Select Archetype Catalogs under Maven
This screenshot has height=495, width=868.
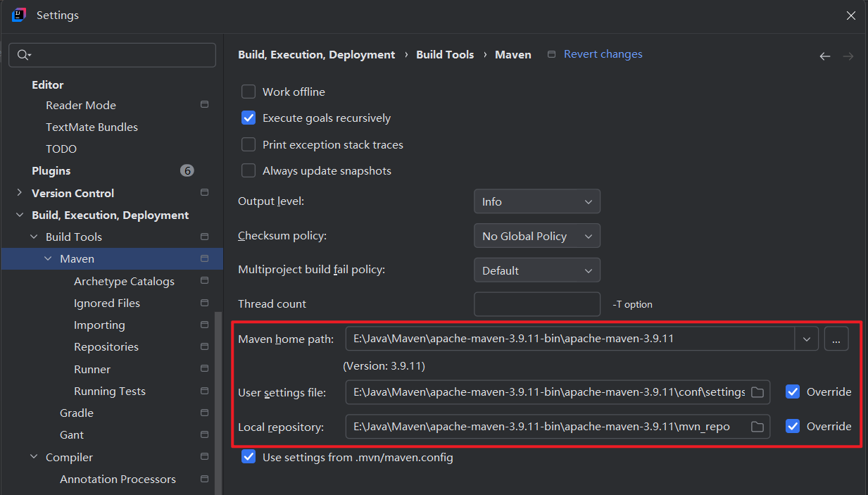click(x=124, y=281)
